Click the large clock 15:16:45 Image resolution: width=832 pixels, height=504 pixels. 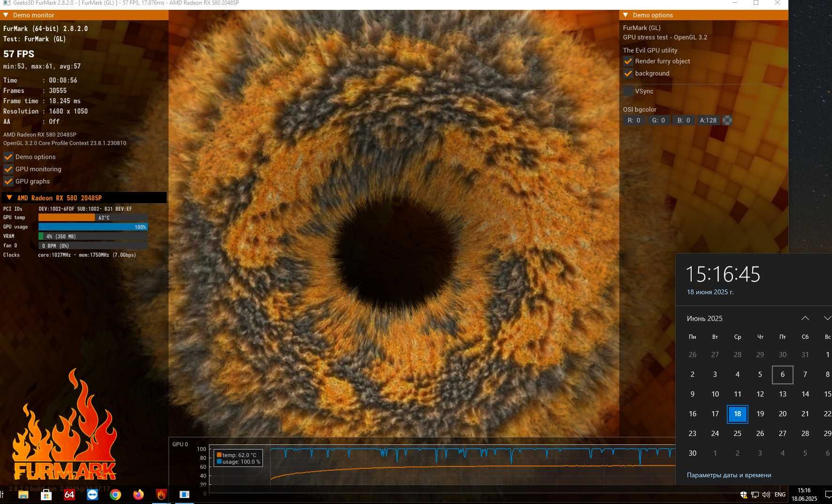(723, 274)
